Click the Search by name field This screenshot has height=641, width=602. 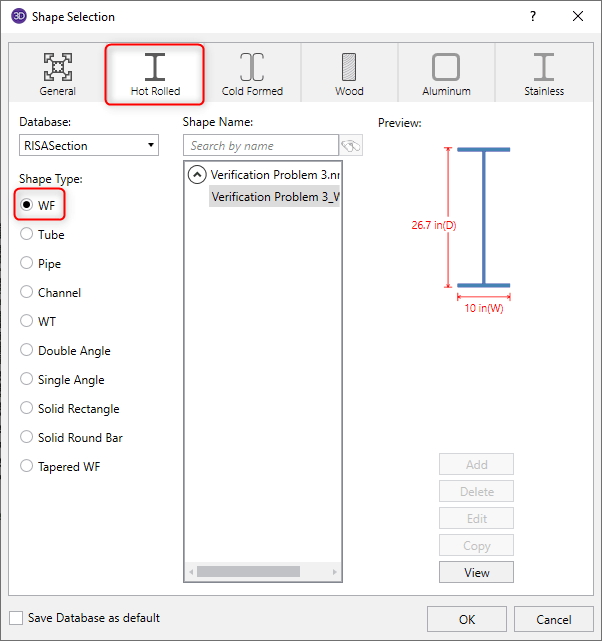262,146
